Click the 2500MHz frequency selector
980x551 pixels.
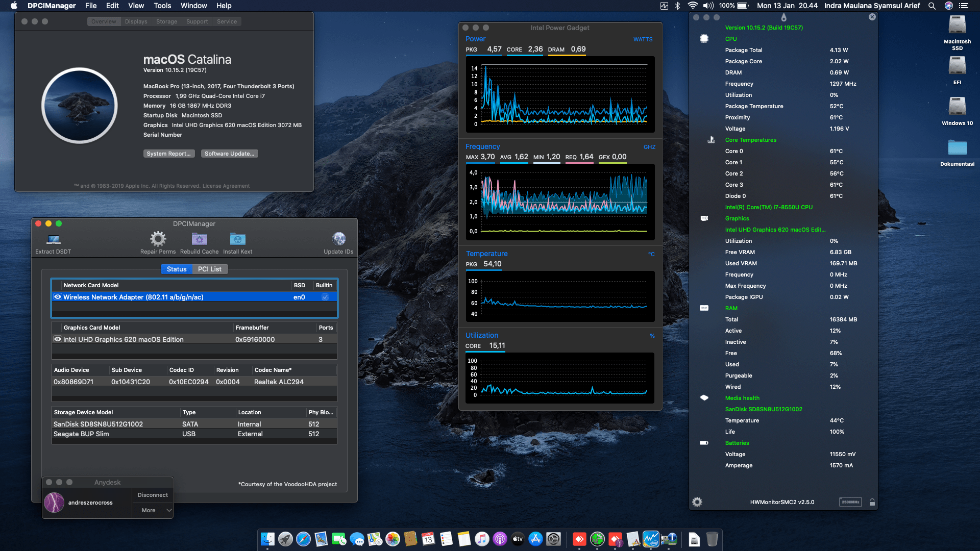tap(850, 502)
